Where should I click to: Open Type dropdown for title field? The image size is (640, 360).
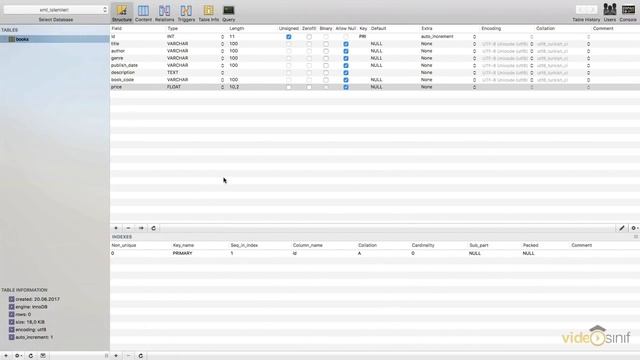click(x=222, y=44)
